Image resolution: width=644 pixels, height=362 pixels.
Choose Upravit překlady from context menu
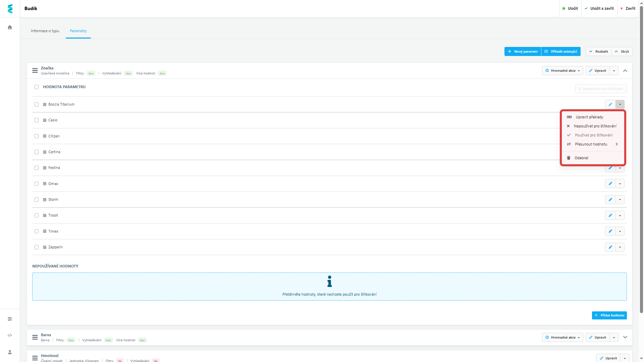point(589,117)
